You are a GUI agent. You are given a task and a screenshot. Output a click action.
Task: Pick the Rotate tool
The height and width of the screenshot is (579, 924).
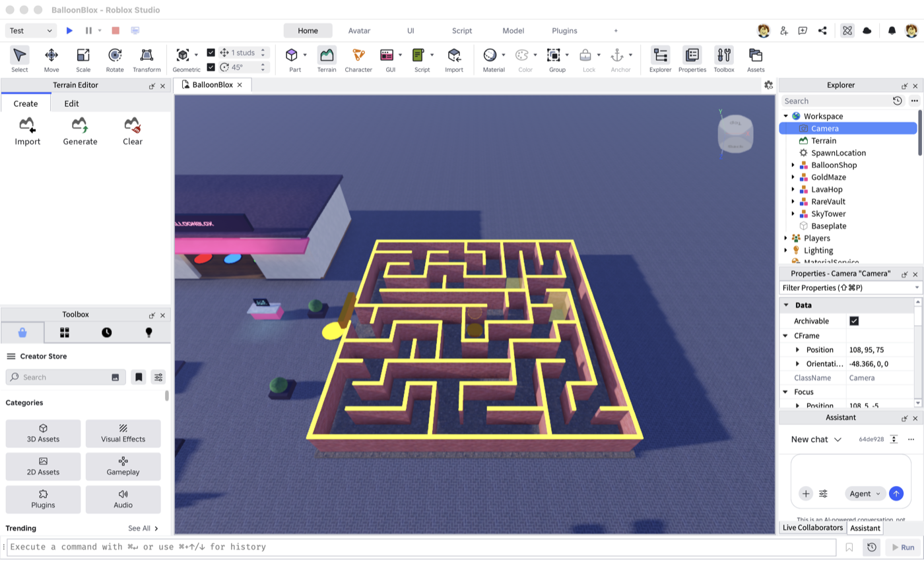click(115, 59)
